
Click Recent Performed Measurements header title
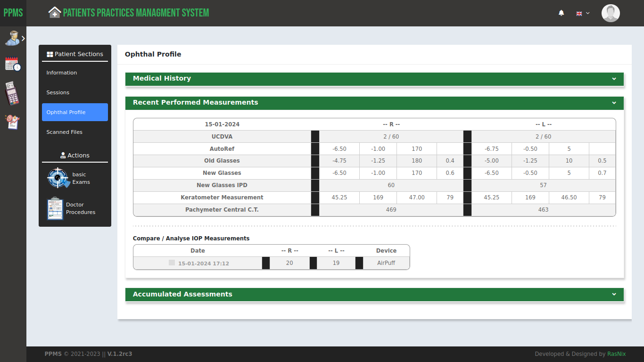click(x=195, y=102)
